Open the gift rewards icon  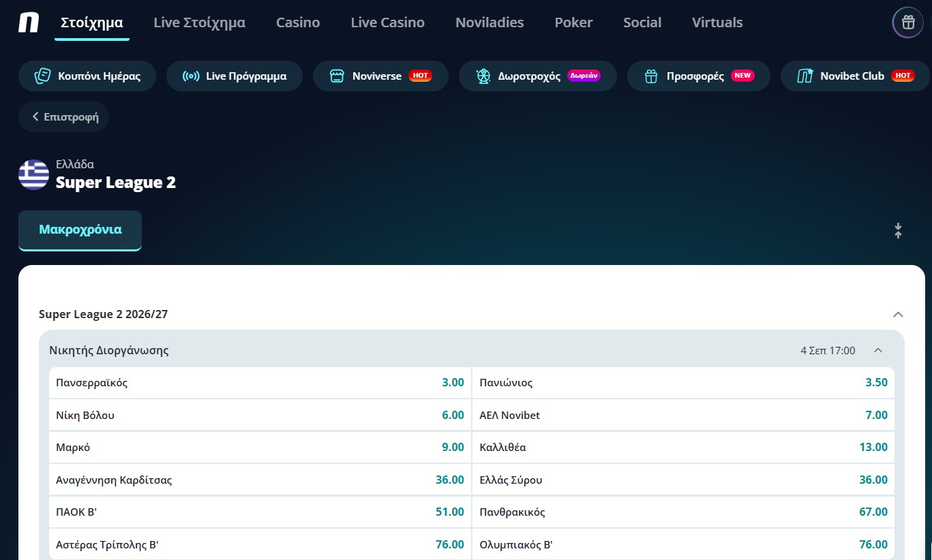(x=908, y=22)
